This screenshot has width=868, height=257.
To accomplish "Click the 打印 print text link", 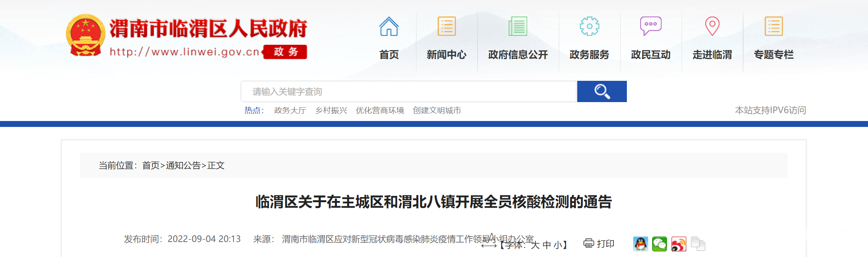I will [606, 244].
